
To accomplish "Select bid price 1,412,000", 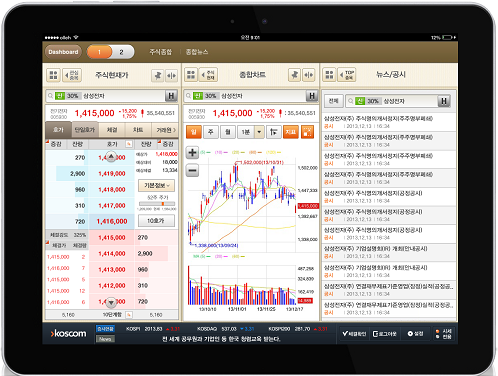I will click(112, 286).
